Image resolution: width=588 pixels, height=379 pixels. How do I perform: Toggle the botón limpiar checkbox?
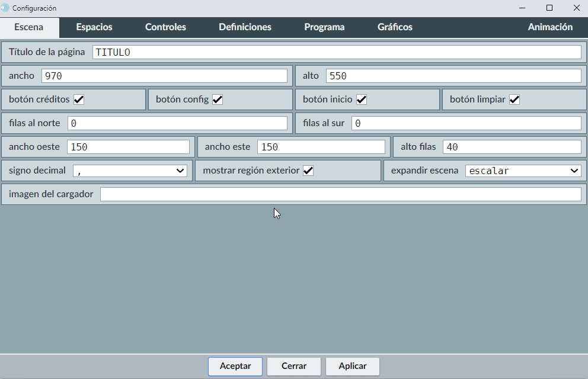(x=514, y=99)
